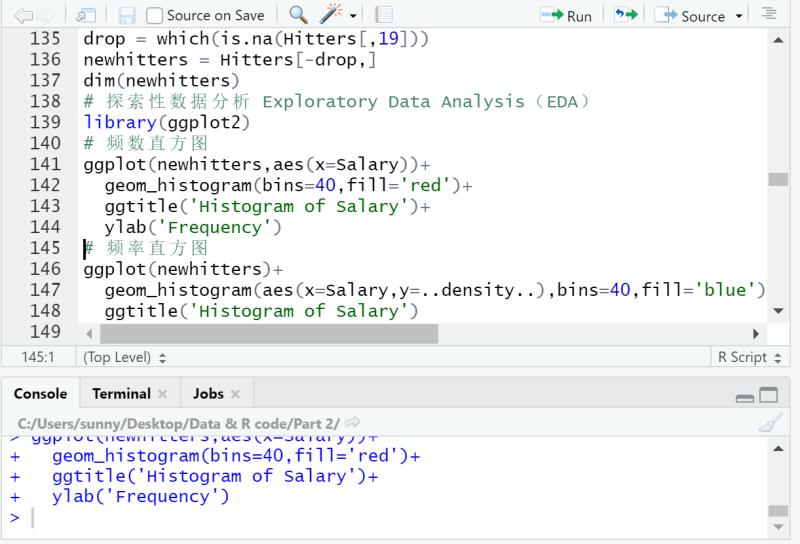Viewport: 800px width, 544px height.
Task: Open Find/Replace with the magnifier icon
Action: [x=298, y=15]
